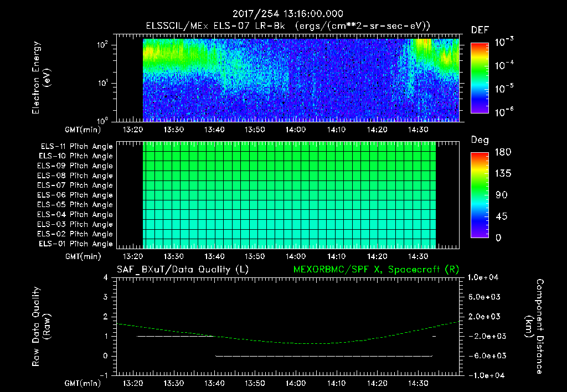The height and width of the screenshot is (392, 567).
Task: Click the pitch angle grid plot area
Action: [289, 195]
